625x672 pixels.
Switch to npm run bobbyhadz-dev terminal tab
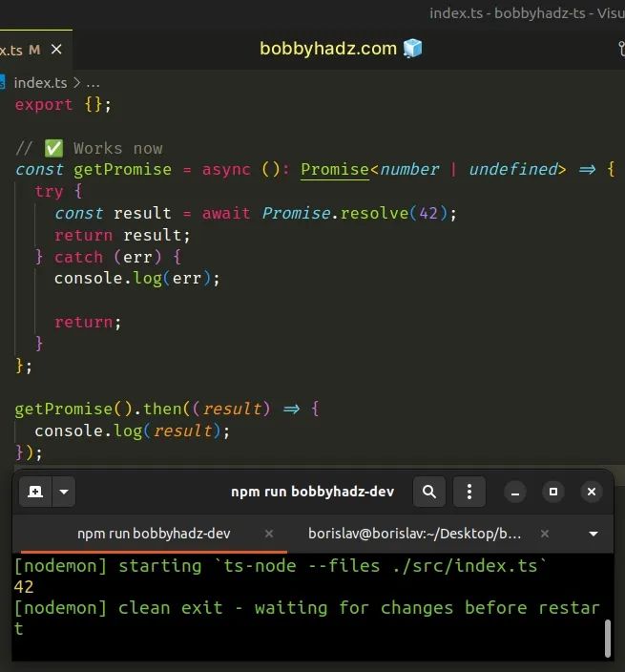pos(154,534)
